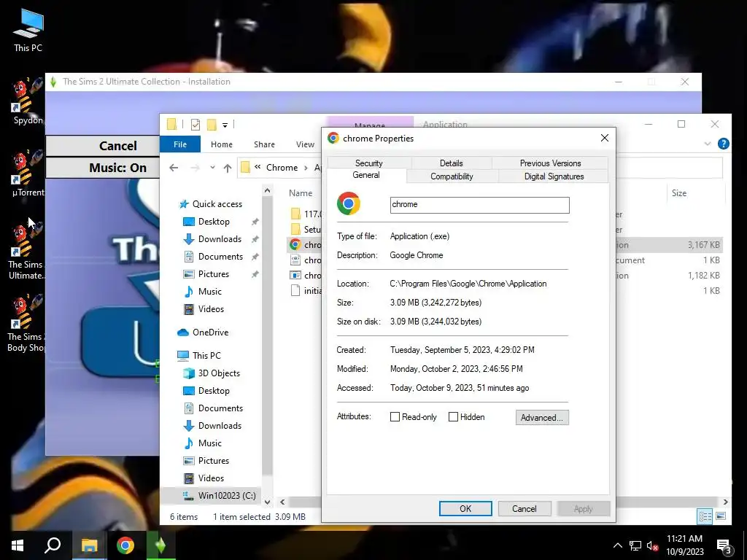Open The Sims Body Shop desktop shortcut
This screenshot has height=560, width=747.
(x=28, y=324)
